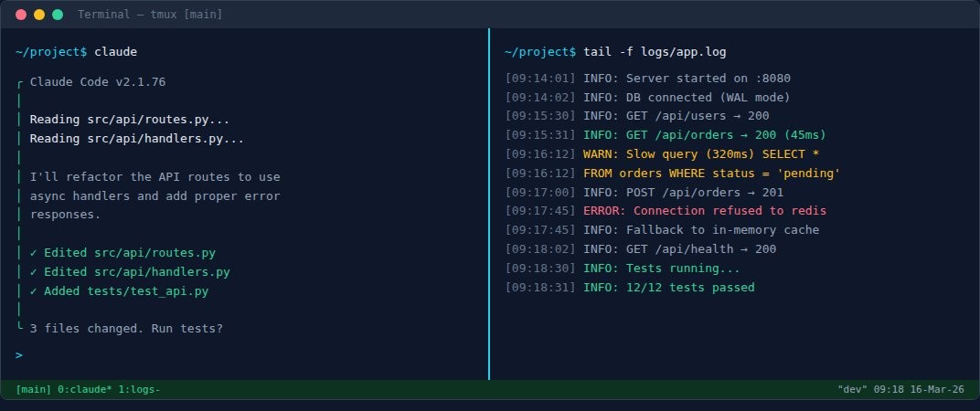
Task: Click the 'Added tests/test_api.py' text
Action: point(126,291)
